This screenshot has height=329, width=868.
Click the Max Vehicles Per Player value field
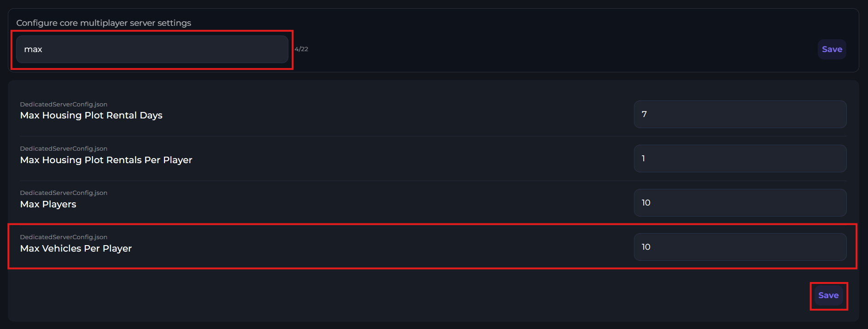[740, 247]
